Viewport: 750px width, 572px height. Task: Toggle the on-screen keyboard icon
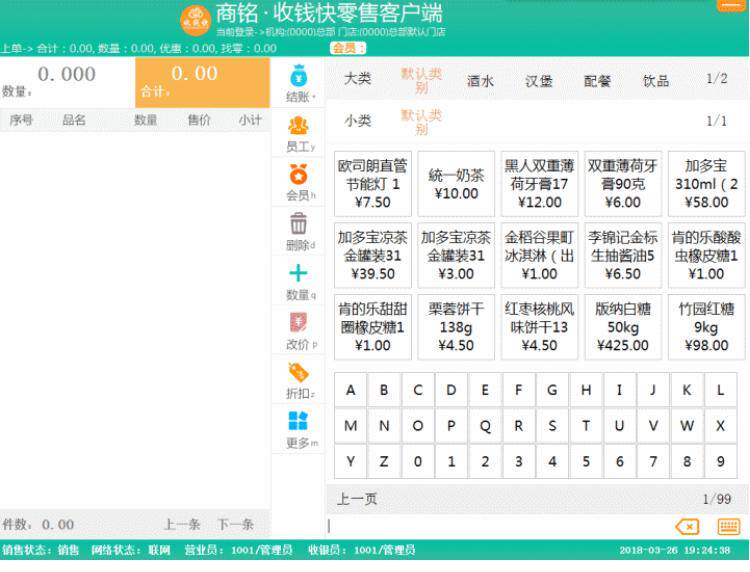(729, 527)
